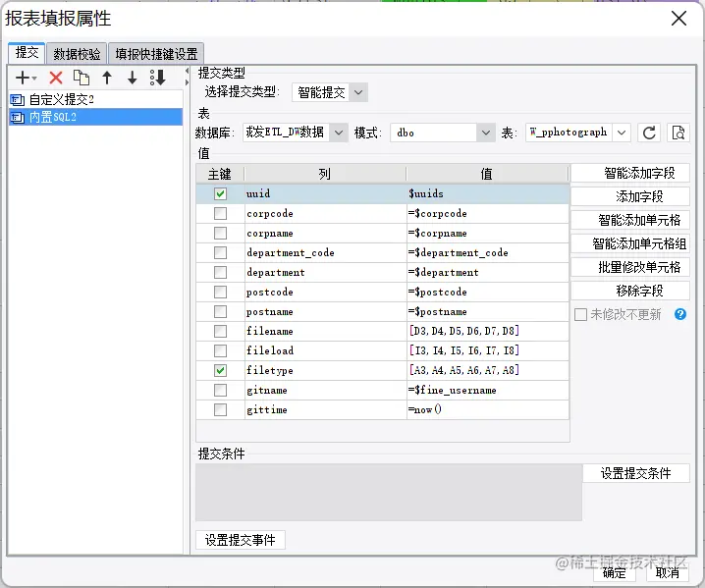The width and height of the screenshot is (705, 588).
Task: Uncheck primary key for filetype row
Action: [x=220, y=370]
